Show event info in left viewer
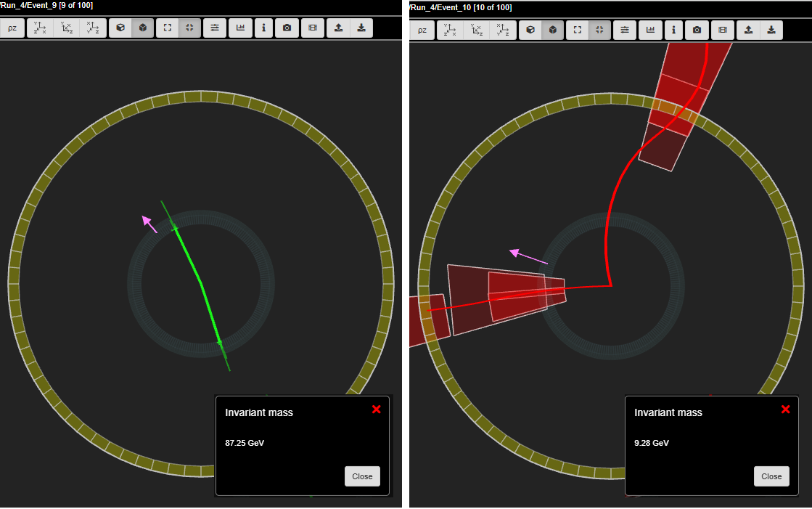 (x=263, y=28)
